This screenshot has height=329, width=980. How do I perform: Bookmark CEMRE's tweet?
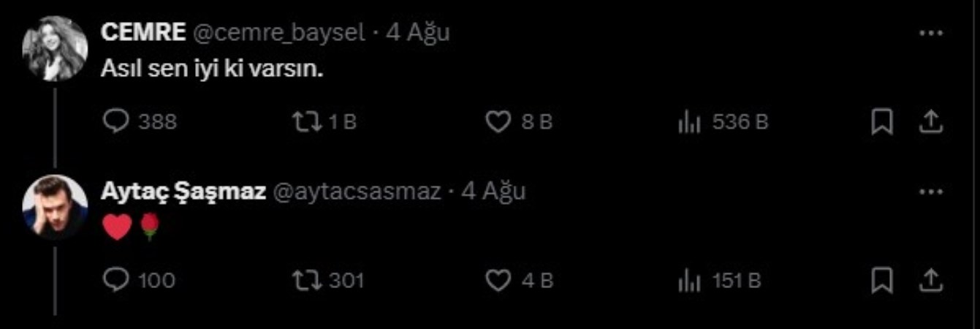(x=883, y=122)
